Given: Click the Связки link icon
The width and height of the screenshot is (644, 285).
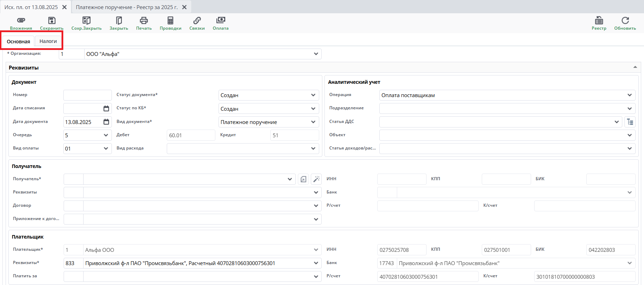Looking at the screenshot, I should (197, 21).
